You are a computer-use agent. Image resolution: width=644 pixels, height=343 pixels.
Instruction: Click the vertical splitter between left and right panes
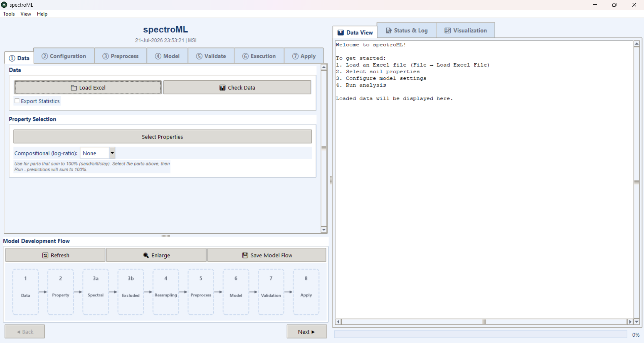pos(331,180)
